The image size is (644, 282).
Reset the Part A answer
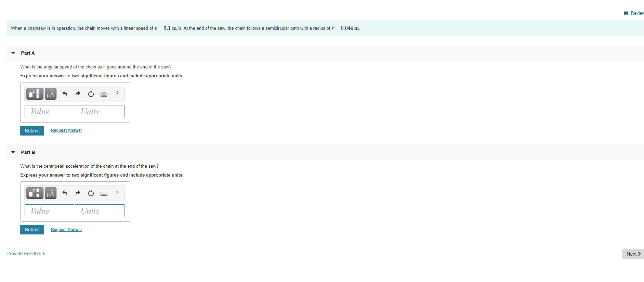pyautogui.click(x=91, y=94)
